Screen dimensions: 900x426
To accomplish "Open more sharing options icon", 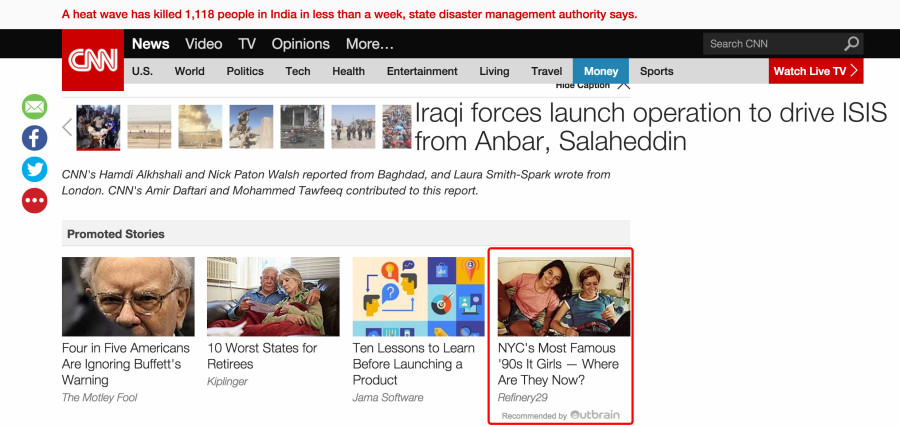I will 34,201.
